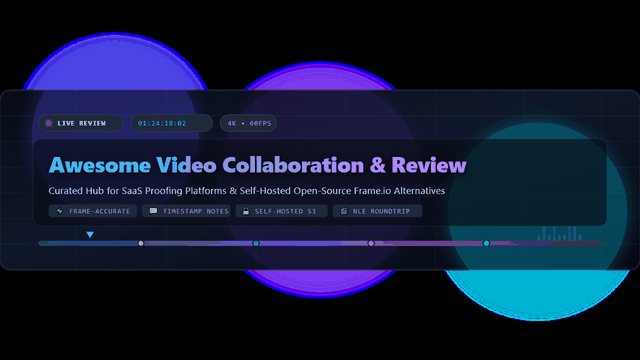640x360 pixels.
Task: Click the 4K • 60FPS badge
Action: point(248,123)
